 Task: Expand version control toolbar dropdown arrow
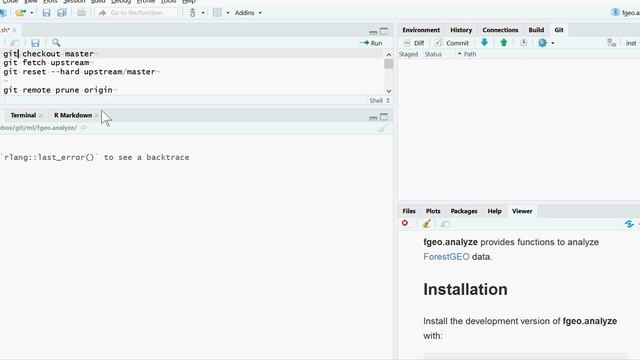(x=203, y=13)
